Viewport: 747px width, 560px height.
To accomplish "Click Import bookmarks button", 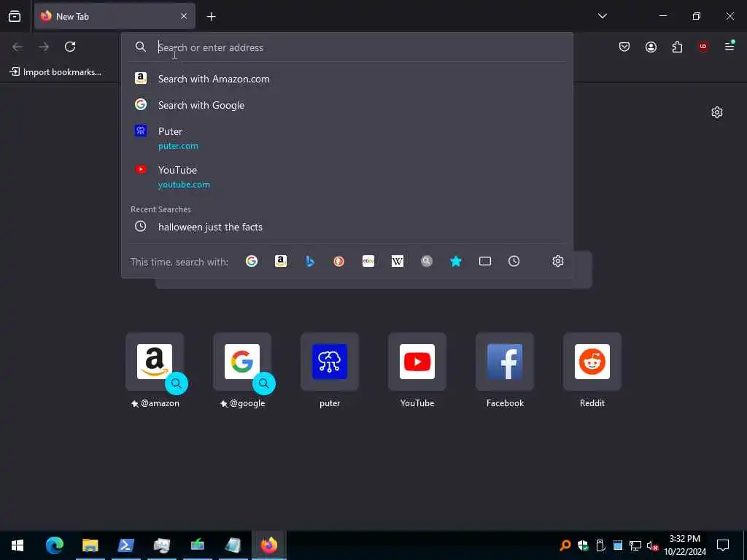I will click(x=55, y=72).
